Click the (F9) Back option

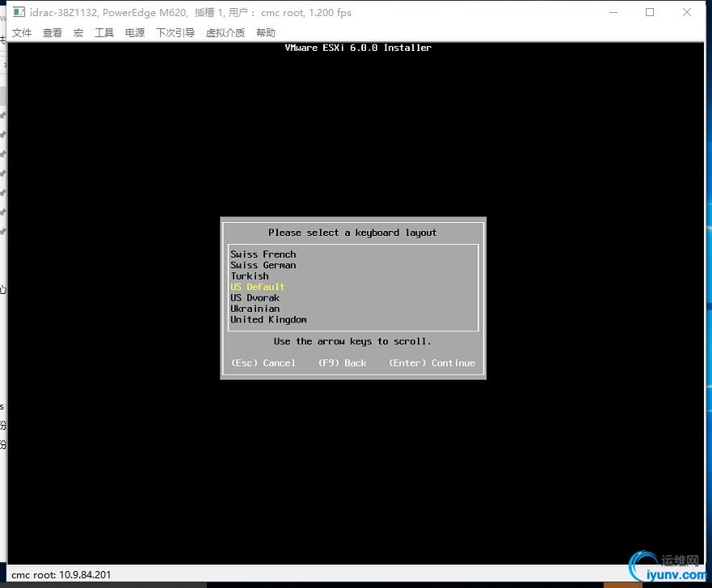343,363
